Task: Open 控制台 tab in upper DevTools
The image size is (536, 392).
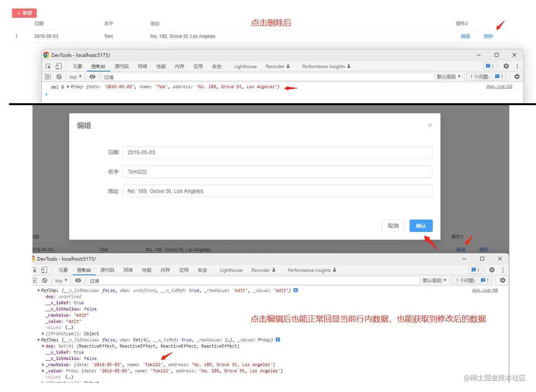Action: (x=98, y=66)
